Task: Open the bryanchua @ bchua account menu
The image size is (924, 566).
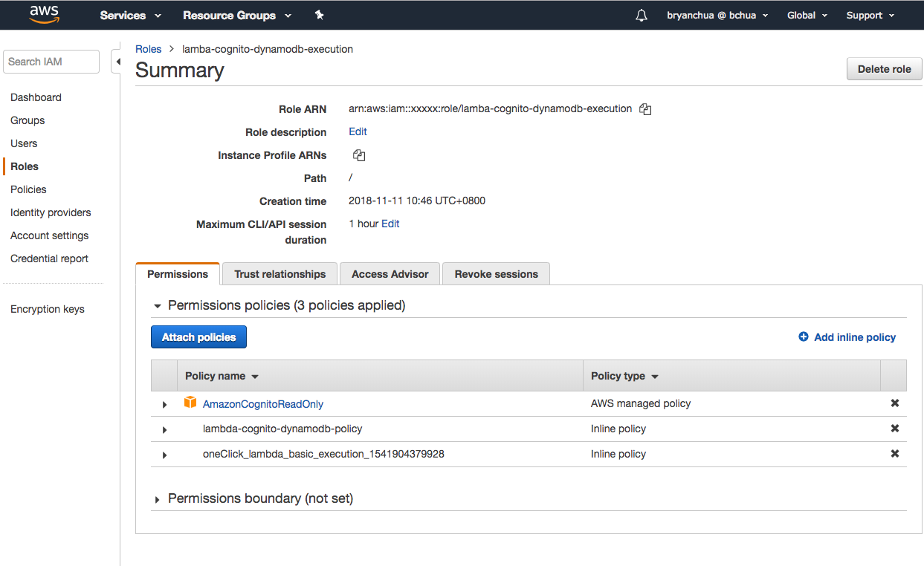Action: pos(717,15)
